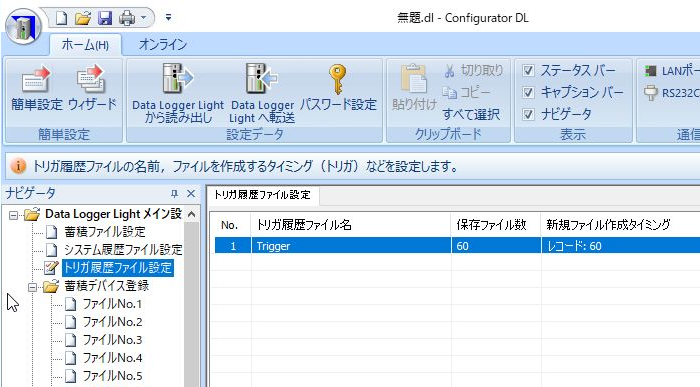Click the save floppy disk icon
Screen dimensions: 700x387
[x=105, y=18]
